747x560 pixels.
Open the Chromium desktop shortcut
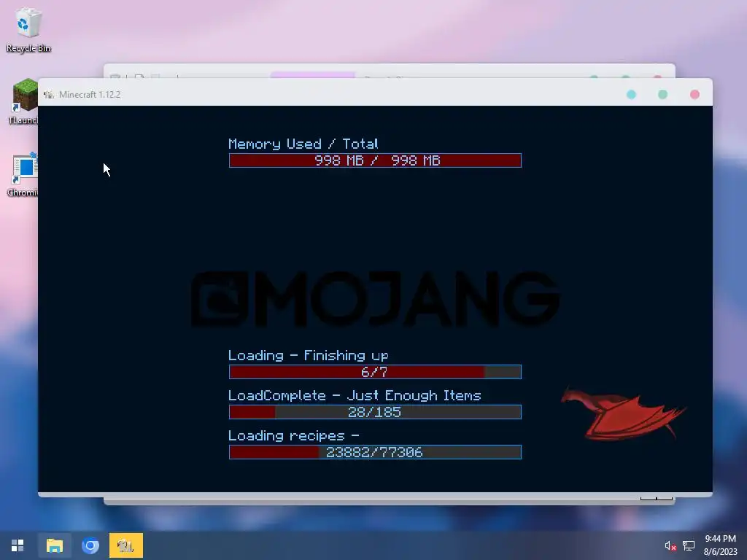[x=23, y=175]
